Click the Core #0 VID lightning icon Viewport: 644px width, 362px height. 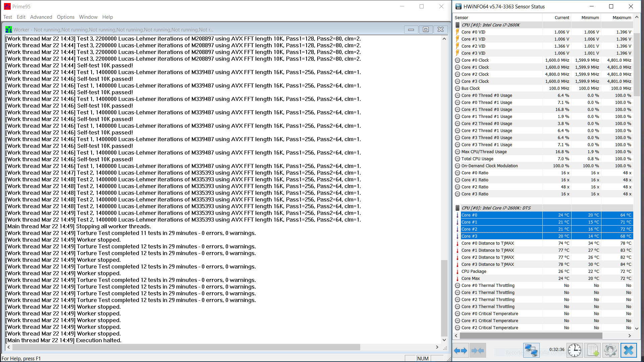tap(458, 32)
